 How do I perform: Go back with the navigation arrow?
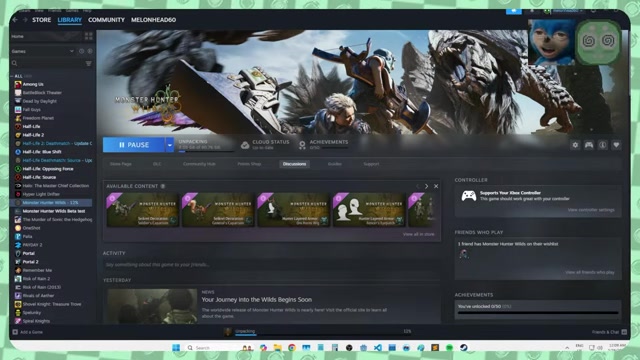(15, 20)
